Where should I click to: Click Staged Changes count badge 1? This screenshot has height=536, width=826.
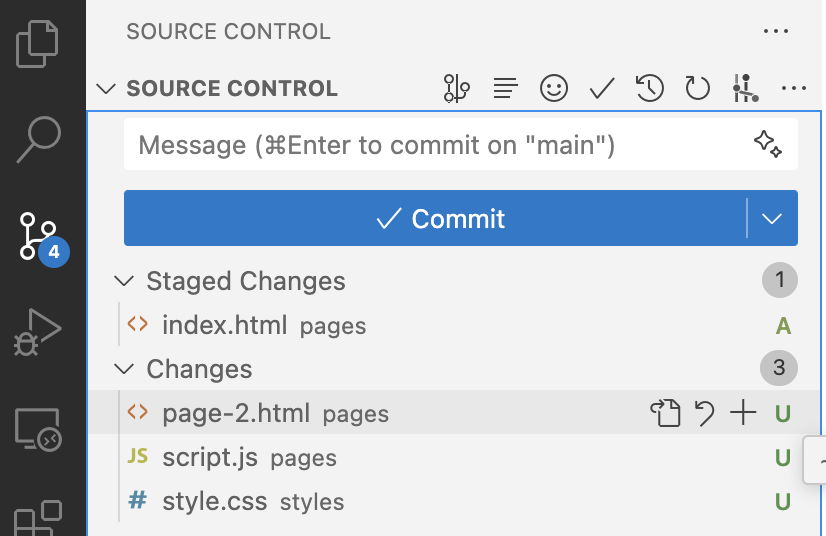click(780, 280)
